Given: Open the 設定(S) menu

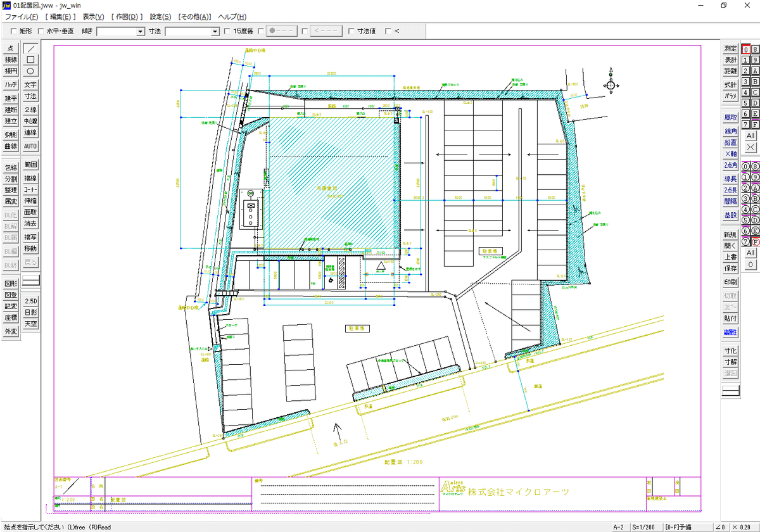Looking at the screenshot, I should click(160, 16).
